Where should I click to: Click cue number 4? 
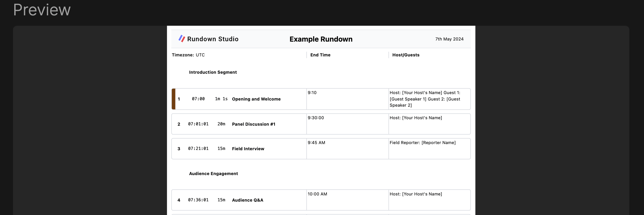pos(179,200)
